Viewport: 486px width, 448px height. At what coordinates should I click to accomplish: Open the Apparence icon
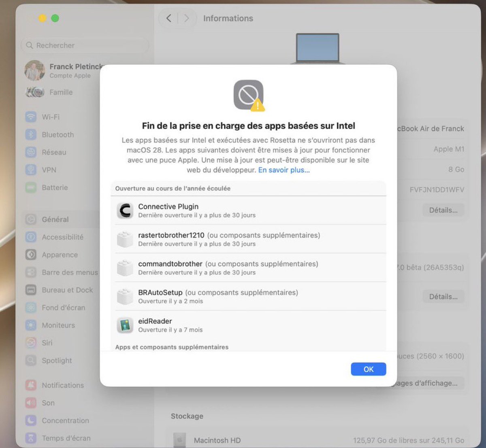tap(31, 255)
